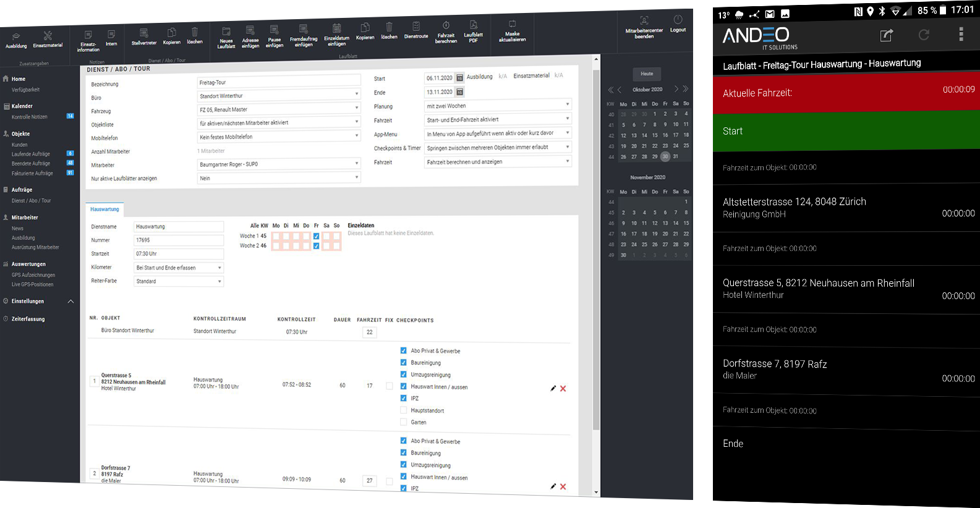Toggle Woche 1 Friday checkbox
This screenshot has height=508, width=980.
coord(316,236)
